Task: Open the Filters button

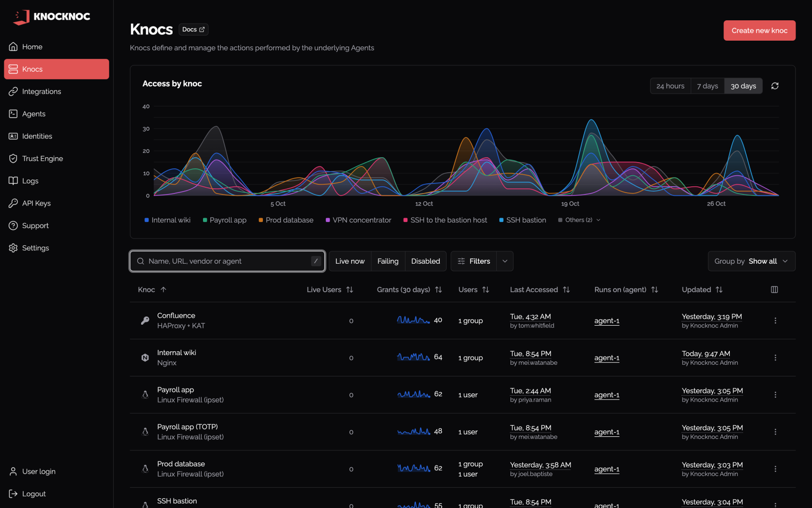Action: (x=474, y=261)
